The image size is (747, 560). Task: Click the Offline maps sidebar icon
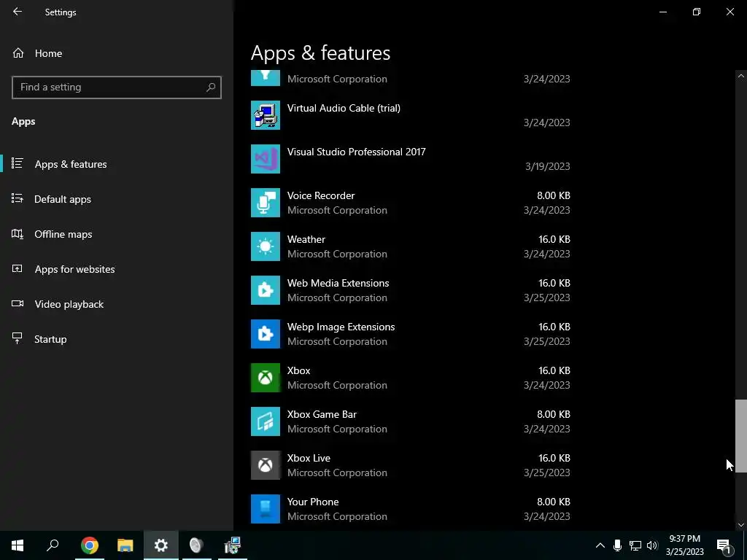click(18, 234)
